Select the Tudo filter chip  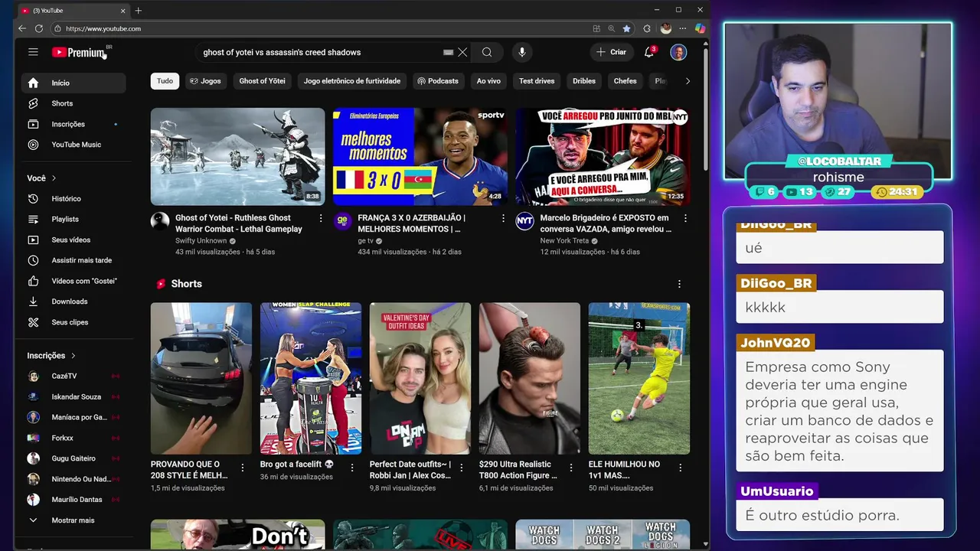tap(165, 81)
